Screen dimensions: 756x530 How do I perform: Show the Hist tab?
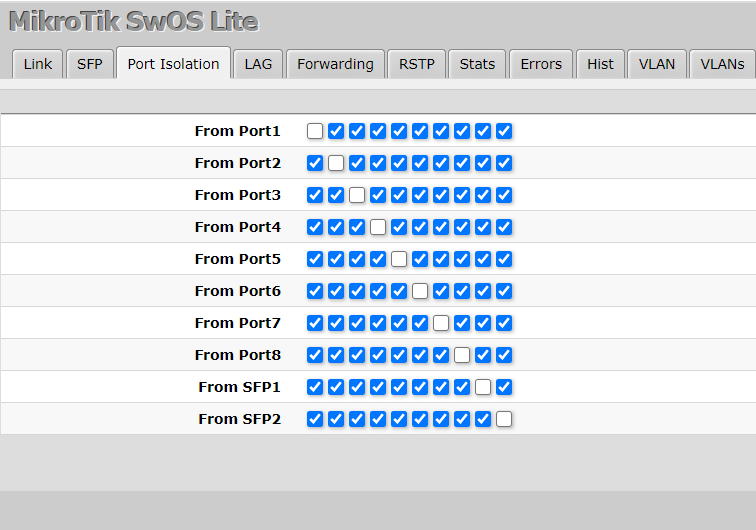click(x=600, y=64)
